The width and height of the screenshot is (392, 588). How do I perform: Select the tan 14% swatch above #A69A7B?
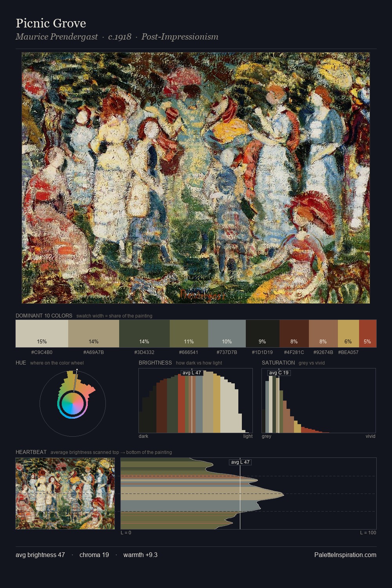(94, 334)
